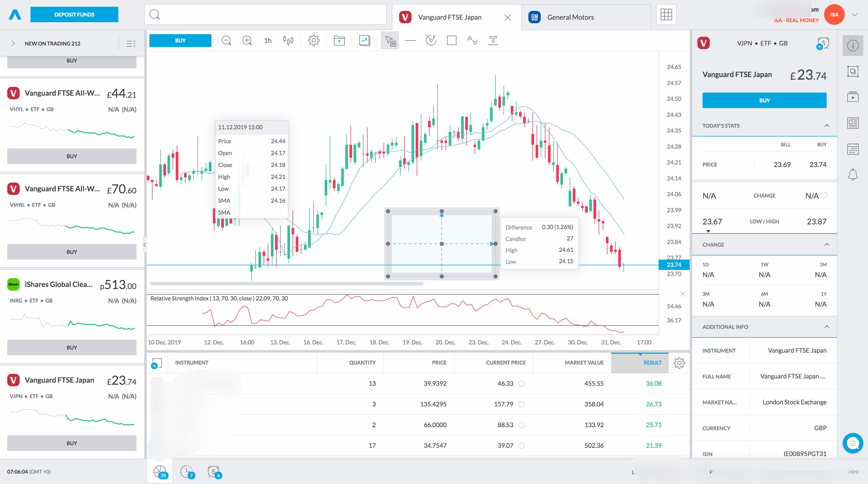
Task: Open the indicators icon
Action: [x=364, y=40]
